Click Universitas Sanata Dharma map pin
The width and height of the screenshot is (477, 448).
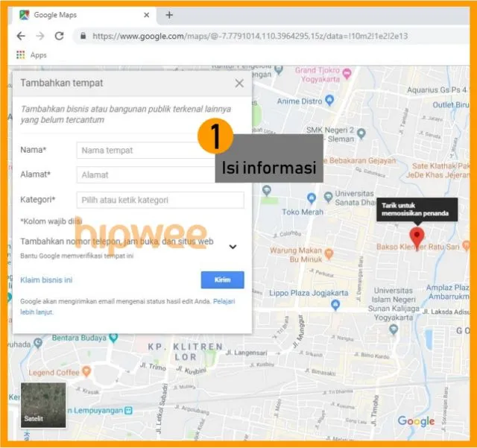point(328,197)
